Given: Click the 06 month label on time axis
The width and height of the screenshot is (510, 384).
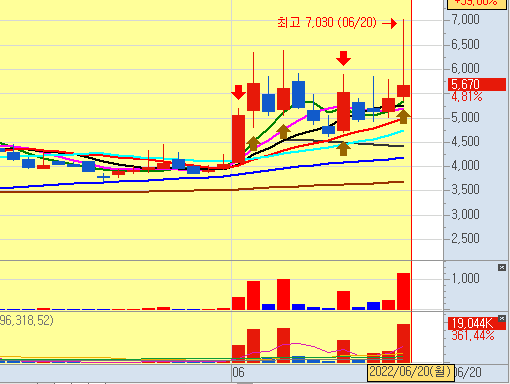Looking at the screenshot, I should click(x=239, y=372).
